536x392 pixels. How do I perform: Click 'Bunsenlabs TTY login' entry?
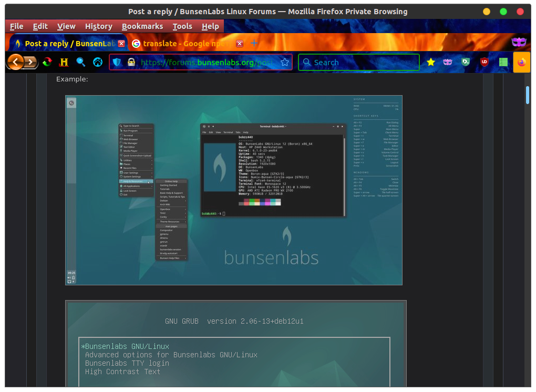tap(127, 363)
